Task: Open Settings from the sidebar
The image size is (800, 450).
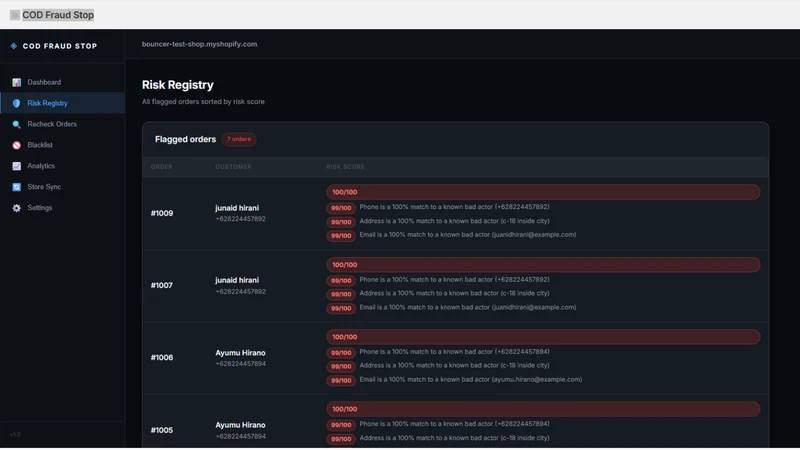Action: [x=62, y=208]
